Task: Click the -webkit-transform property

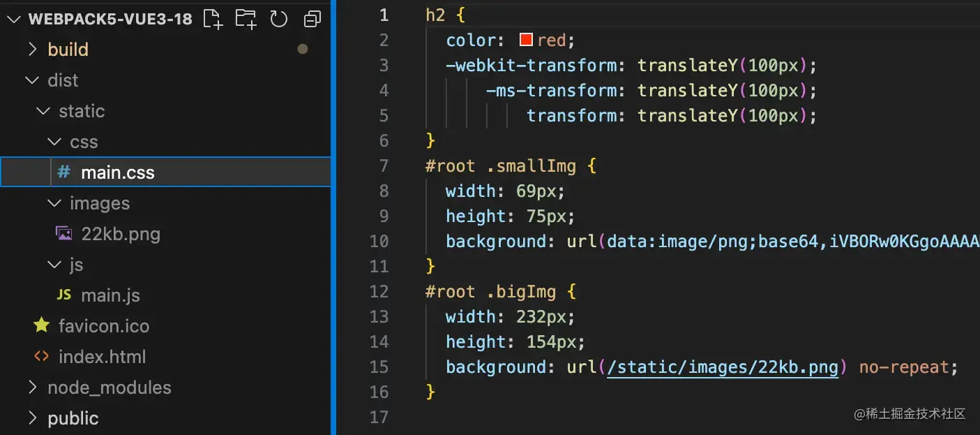Action: coord(532,66)
